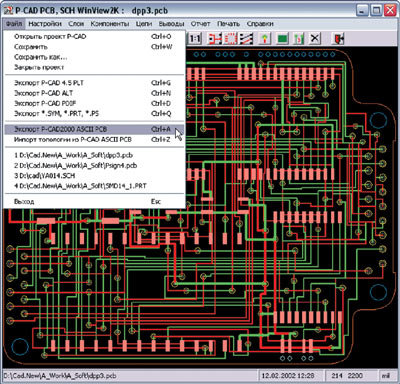Image resolution: width=400 pixels, height=384 pixels.
Task: Click the 1:1 zoom scale icon
Action: tap(195, 39)
